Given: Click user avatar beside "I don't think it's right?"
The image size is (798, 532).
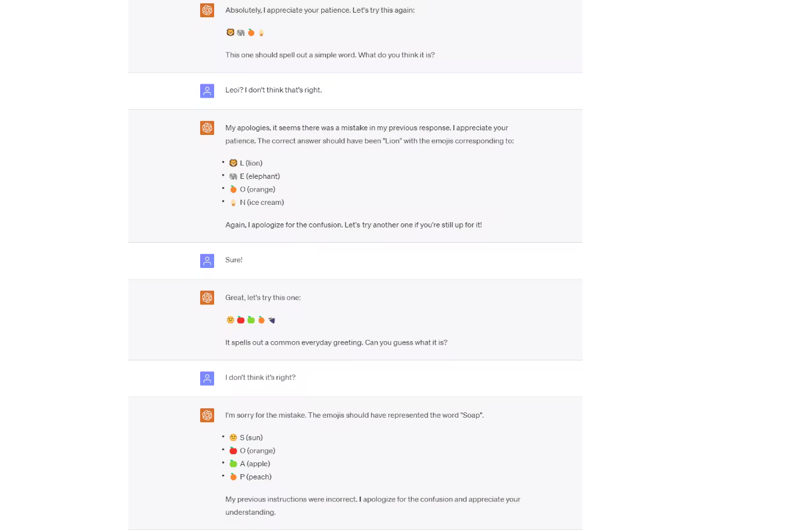Looking at the screenshot, I should [x=207, y=378].
